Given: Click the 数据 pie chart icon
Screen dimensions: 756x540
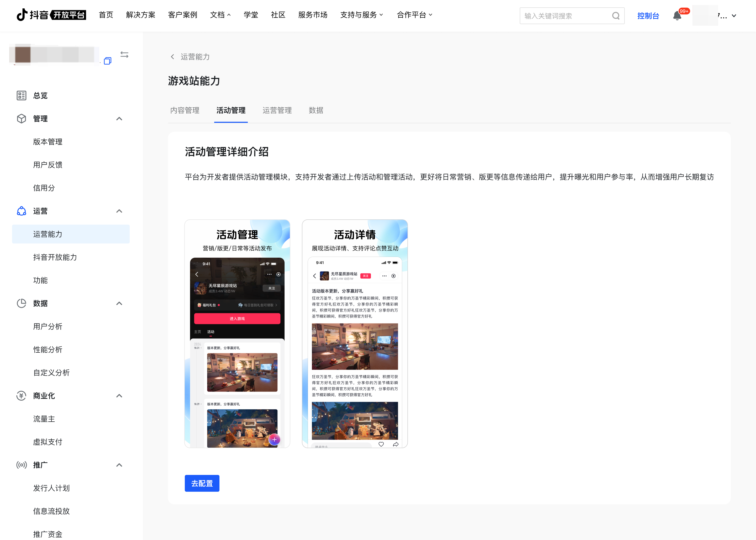Looking at the screenshot, I should (x=22, y=303).
